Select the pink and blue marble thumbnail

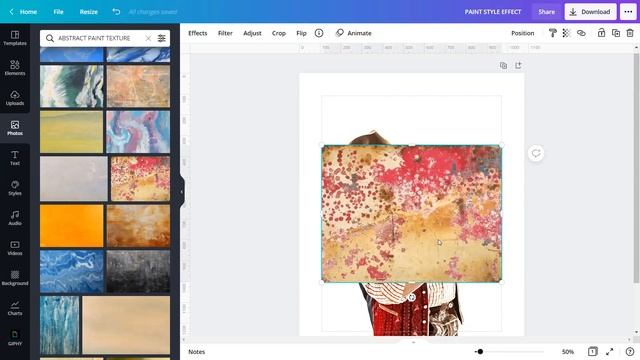pyautogui.click(x=138, y=132)
